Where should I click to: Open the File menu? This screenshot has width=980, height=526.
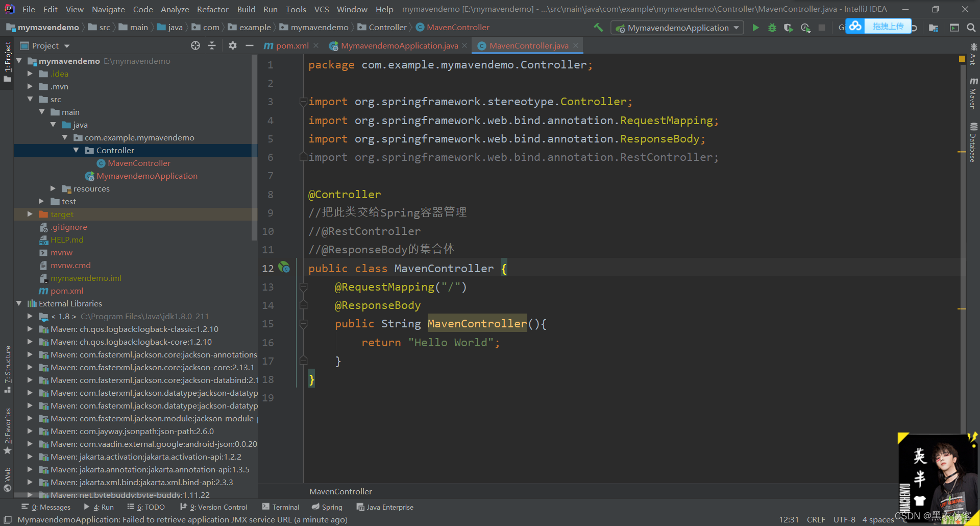click(29, 9)
